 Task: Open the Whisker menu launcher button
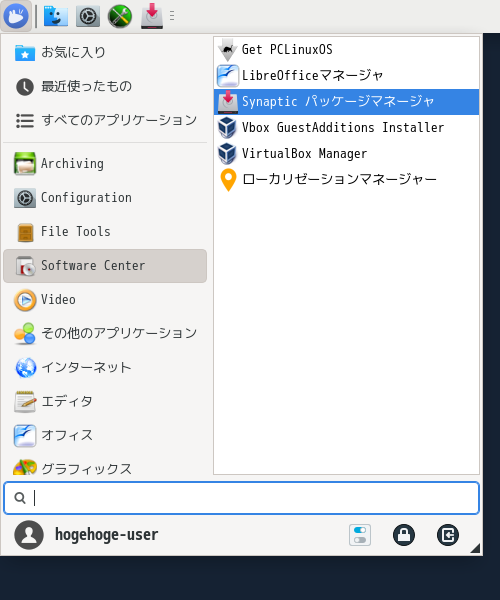16,16
